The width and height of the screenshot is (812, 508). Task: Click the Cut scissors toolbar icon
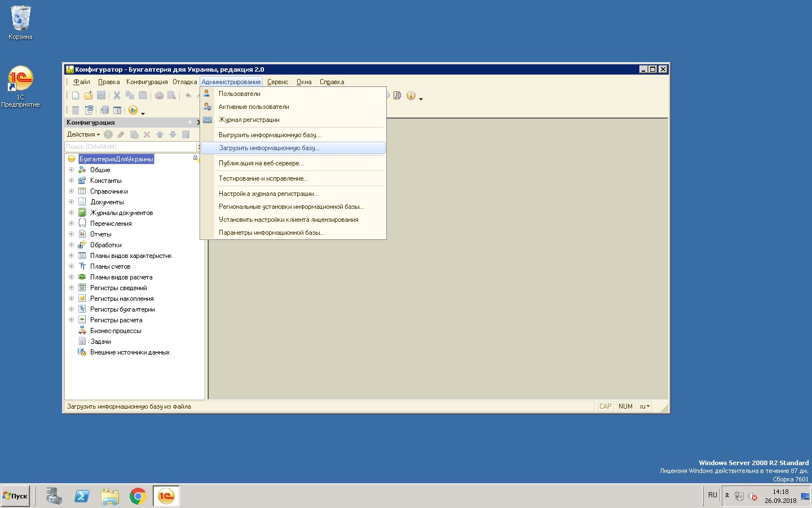(x=117, y=95)
